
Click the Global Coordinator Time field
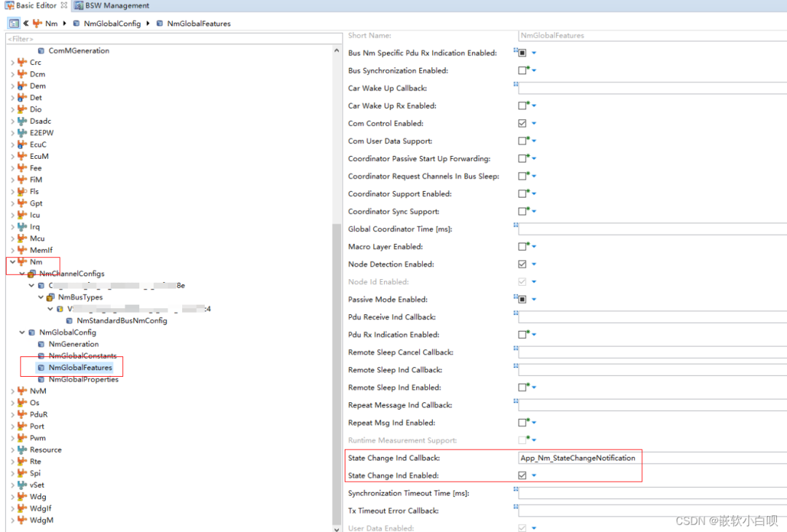(x=652, y=229)
